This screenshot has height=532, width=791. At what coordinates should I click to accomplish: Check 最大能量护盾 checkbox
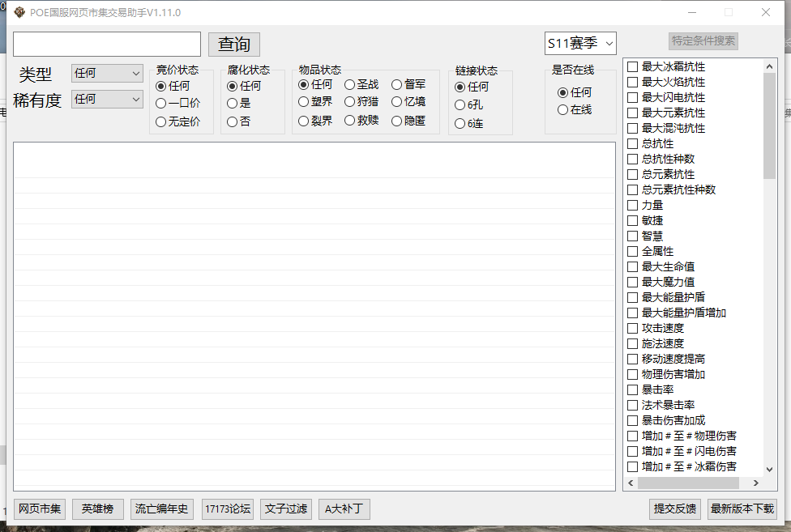633,297
